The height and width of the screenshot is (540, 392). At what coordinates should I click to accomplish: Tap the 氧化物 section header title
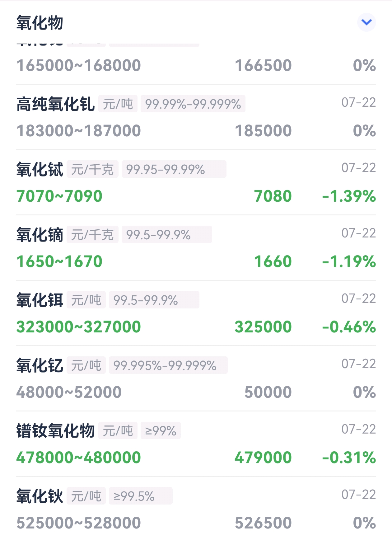pos(40,23)
